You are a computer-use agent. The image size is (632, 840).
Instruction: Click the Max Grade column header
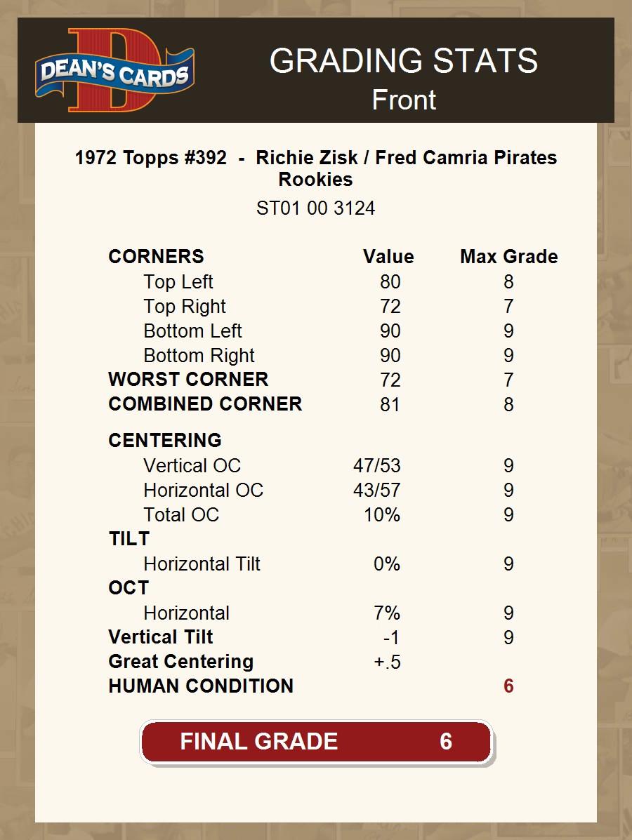click(508, 257)
